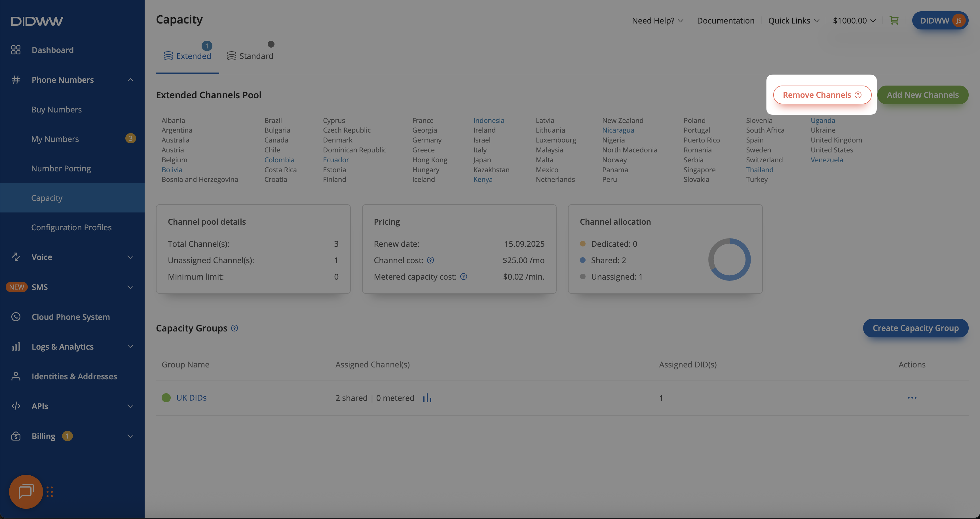
Task: Click the green status dot of UK DIDs
Action: [x=166, y=398]
